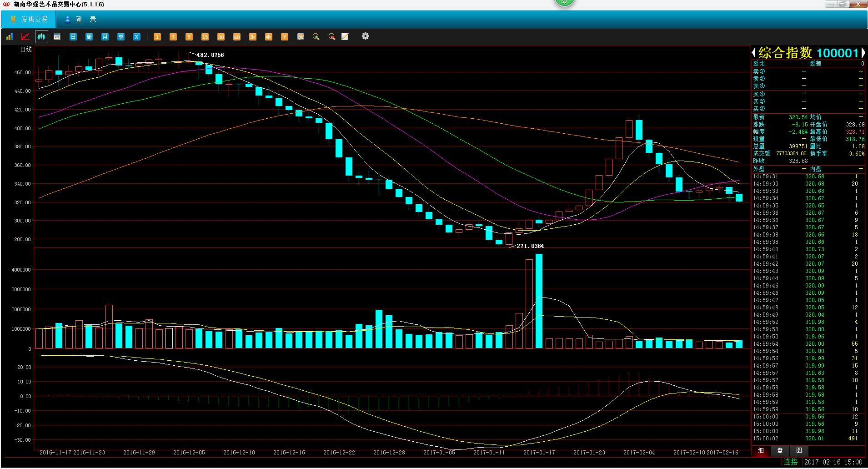Click the 综合指数 100001 title
Image resolution: width=868 pixels, height=469 pixels.
(808, 53)
